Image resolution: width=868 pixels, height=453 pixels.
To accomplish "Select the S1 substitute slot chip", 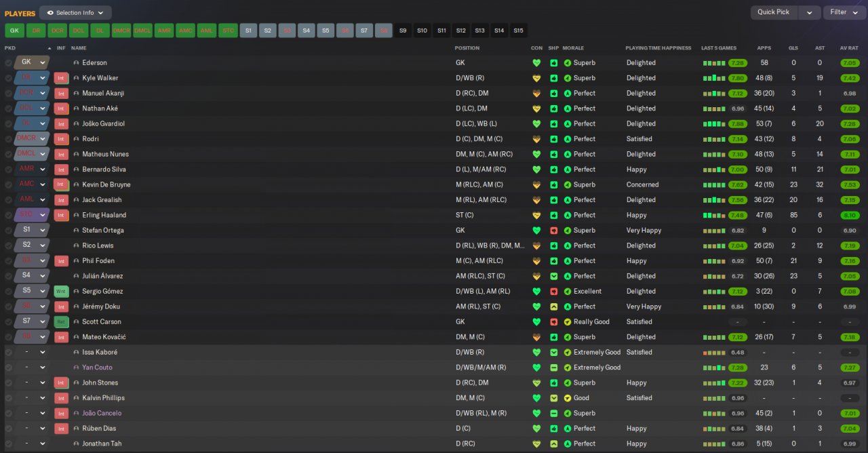I will [x=248, y=31].
